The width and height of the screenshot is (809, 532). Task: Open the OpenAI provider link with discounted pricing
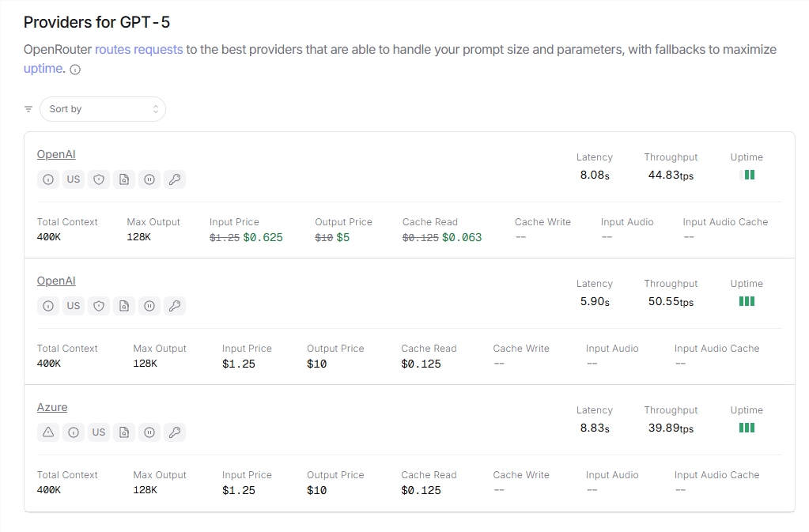[x=56, y=154]
